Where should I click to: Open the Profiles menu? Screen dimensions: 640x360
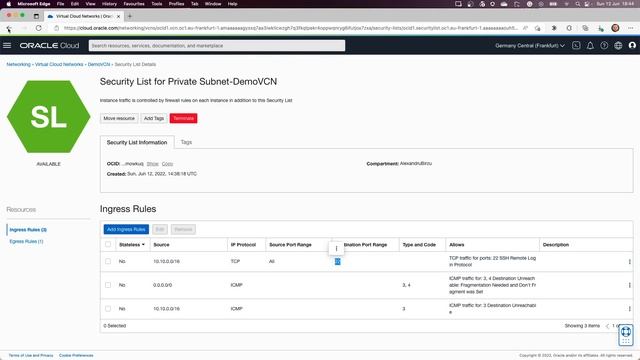176,4
